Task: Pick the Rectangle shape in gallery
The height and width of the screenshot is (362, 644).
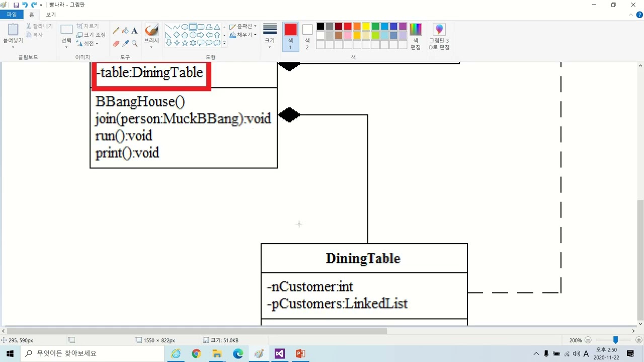Action: click(193, 27)
